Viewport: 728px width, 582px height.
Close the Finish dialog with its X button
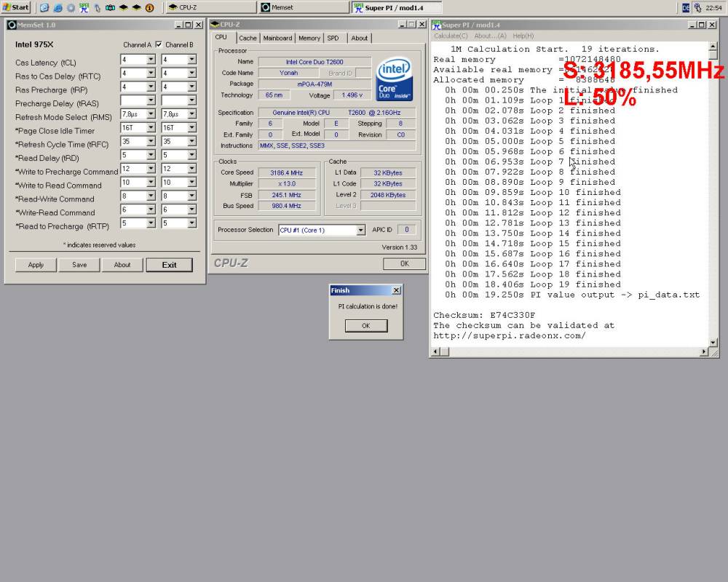(397, 290)
